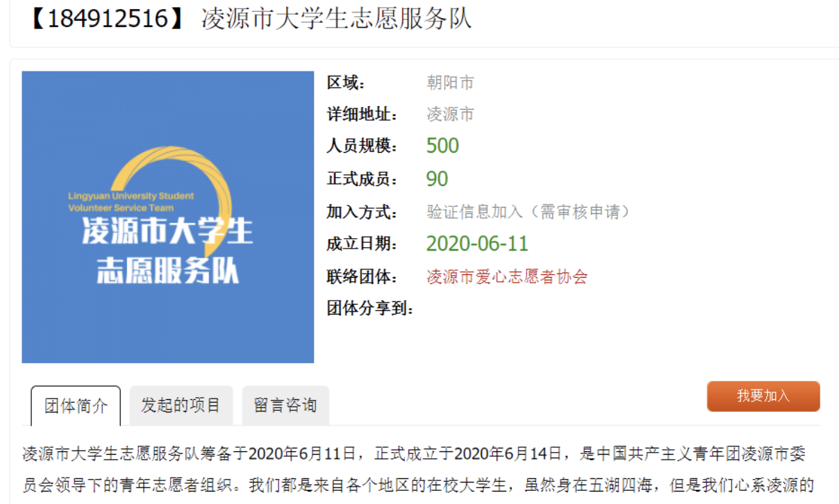
Task: Click the intro line starting 员会领导下的青年志愿者组织
Action: tap(418, 486)
